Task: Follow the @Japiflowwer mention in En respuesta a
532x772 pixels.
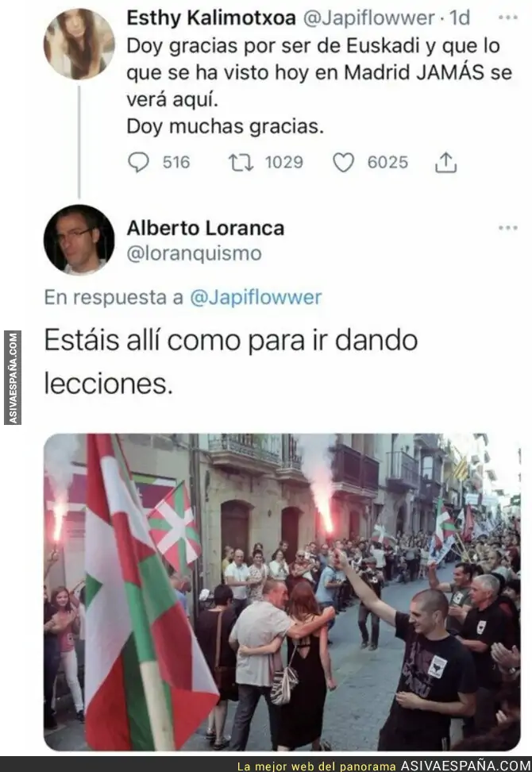Action: tap(256, 297)
